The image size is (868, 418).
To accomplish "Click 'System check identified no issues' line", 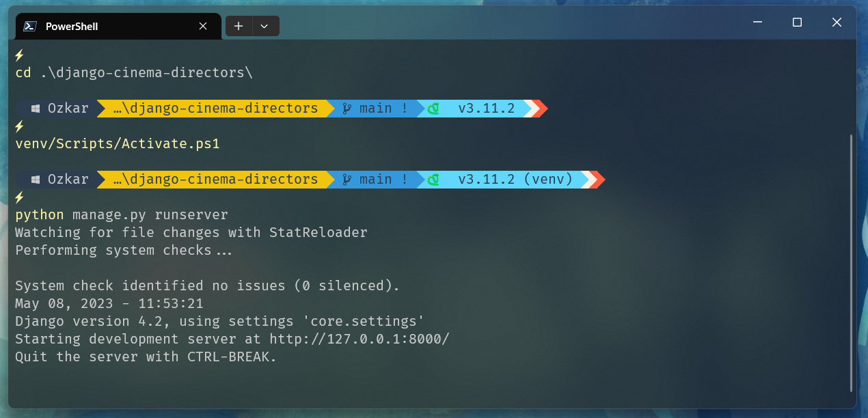I will click(207, 285).
